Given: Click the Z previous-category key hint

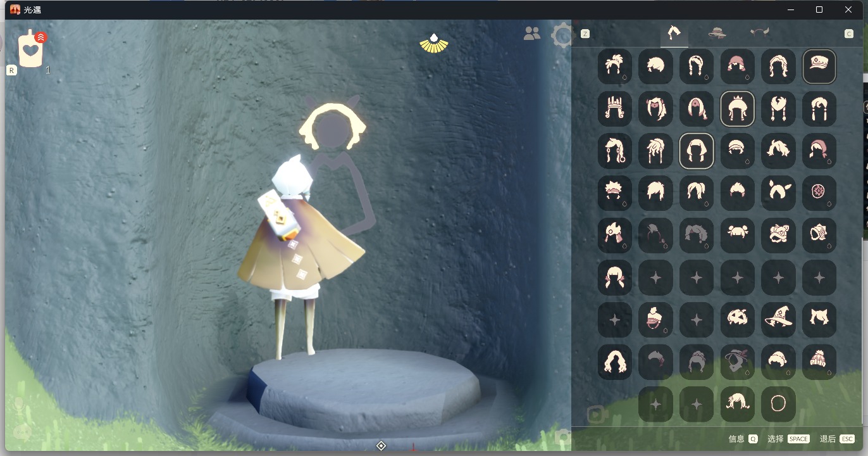Looking at the screenshot, I should 585,34.
